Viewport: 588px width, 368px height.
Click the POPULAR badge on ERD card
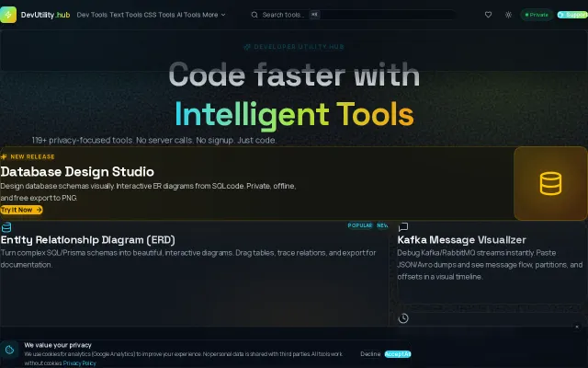pos(359,225)
